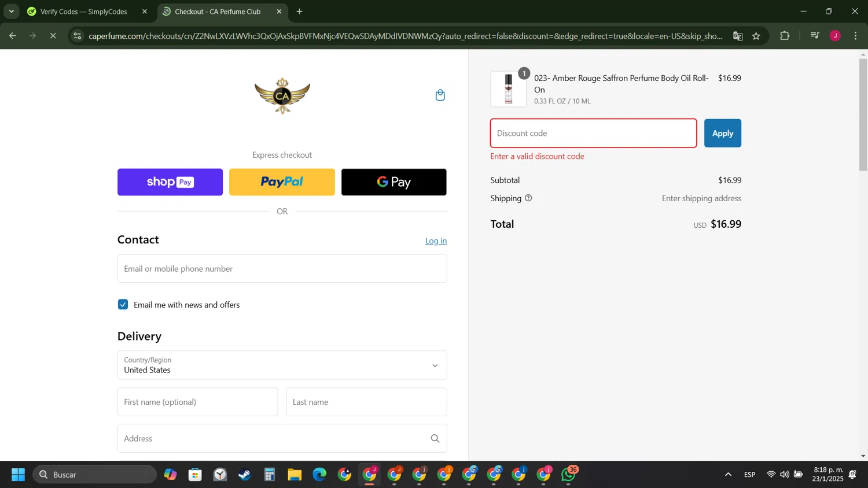Screen dimensions: 868x488
Task: Focus the First name (optional) field
Action: (x=197, y=402)
